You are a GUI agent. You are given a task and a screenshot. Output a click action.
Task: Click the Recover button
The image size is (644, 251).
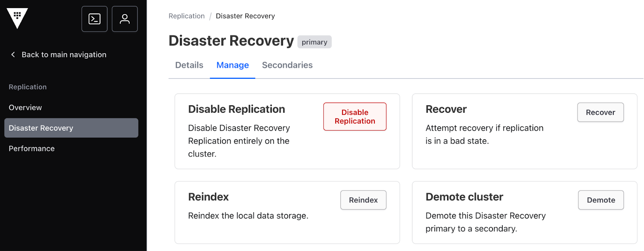[x=600, y=112]
